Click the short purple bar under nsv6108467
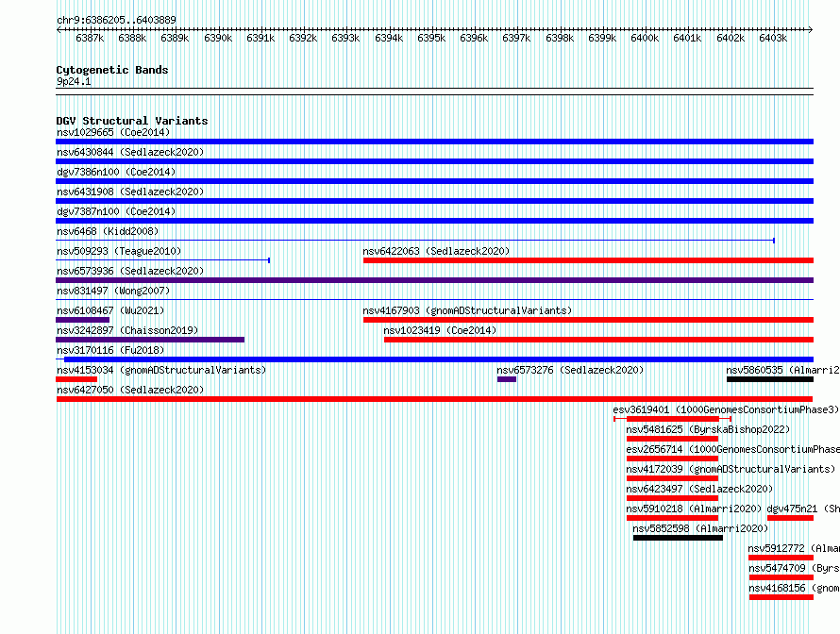 click(x=82, y=320)
